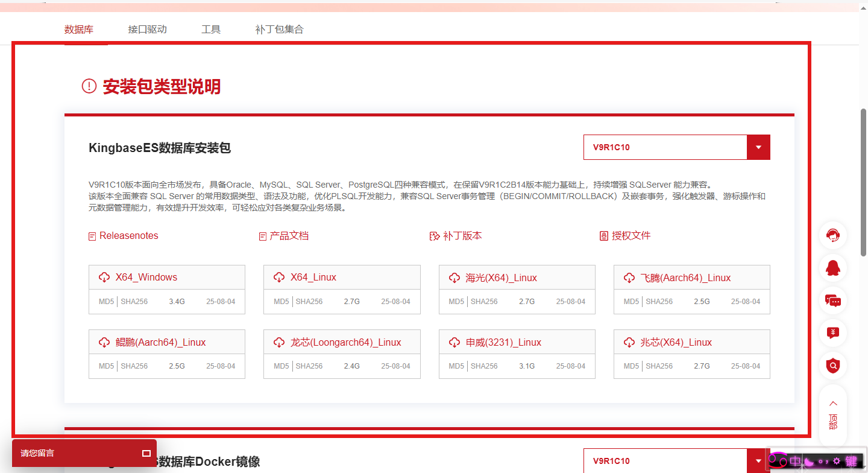Open the shield search sidebar icon
The width and height of the screenshot is (868, 473).
pyautogui.click(x=833, y=365)
